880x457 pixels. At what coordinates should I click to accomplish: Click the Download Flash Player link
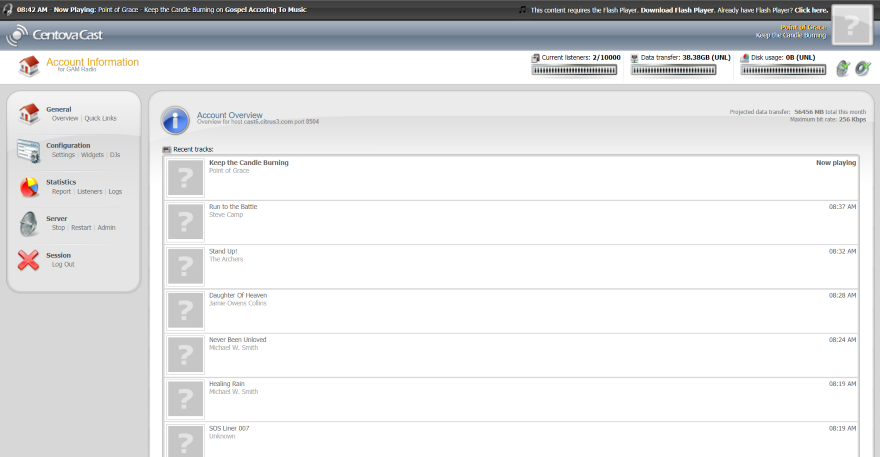pos(677,10)
